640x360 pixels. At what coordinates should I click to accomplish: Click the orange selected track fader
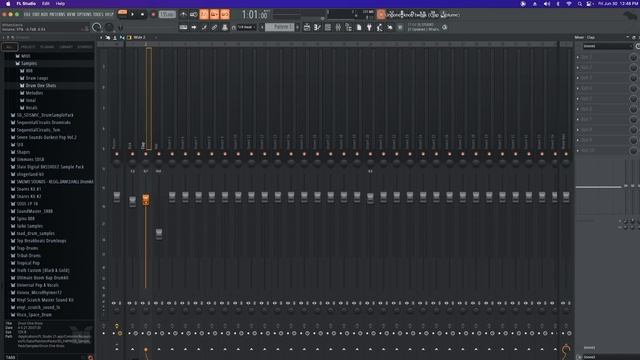click(146, 200)
